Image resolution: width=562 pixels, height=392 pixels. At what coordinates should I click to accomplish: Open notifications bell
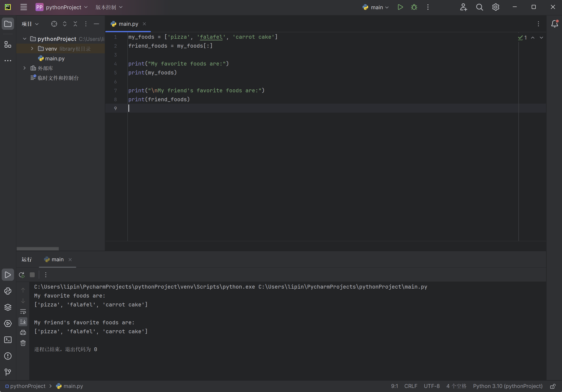pyautogui.click(x=554, y=24)
